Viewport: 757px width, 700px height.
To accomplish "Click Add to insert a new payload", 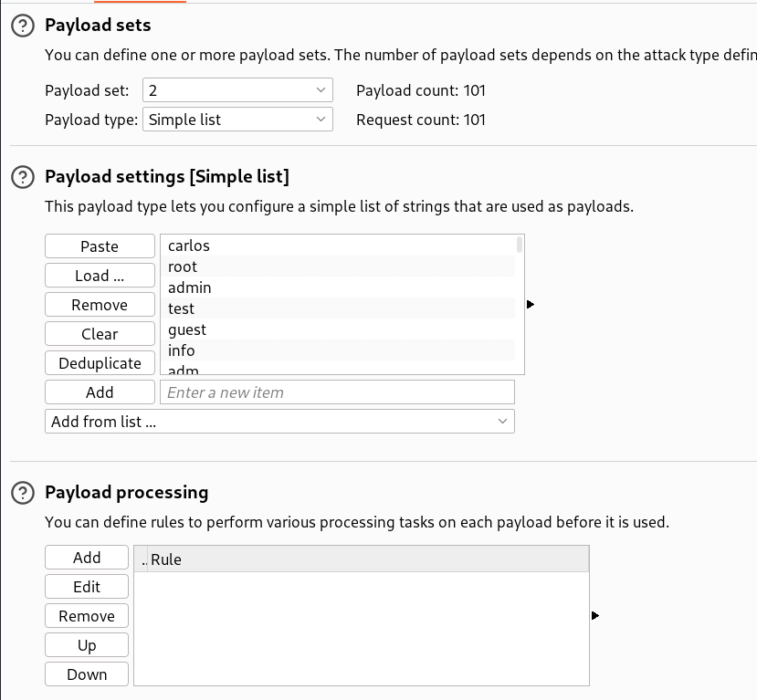I will (100, 392).
